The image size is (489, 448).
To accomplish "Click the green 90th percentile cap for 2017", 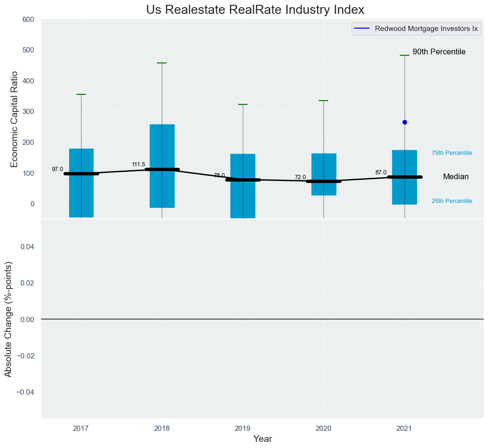I will point(81,94).
